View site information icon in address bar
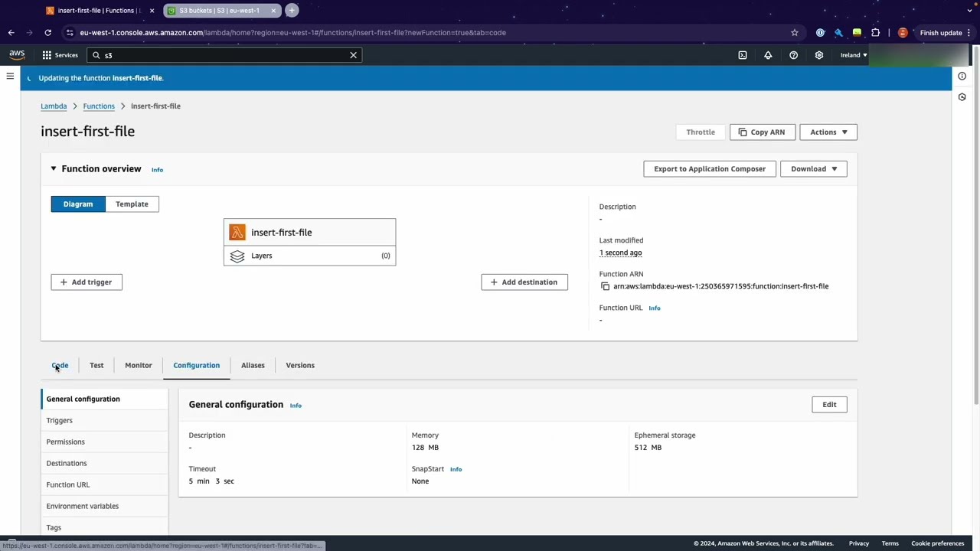 (x=70, y=33)
